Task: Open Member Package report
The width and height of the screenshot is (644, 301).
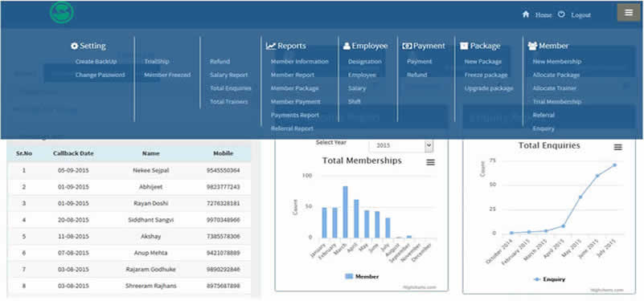Action: click(x=294, y=88)
